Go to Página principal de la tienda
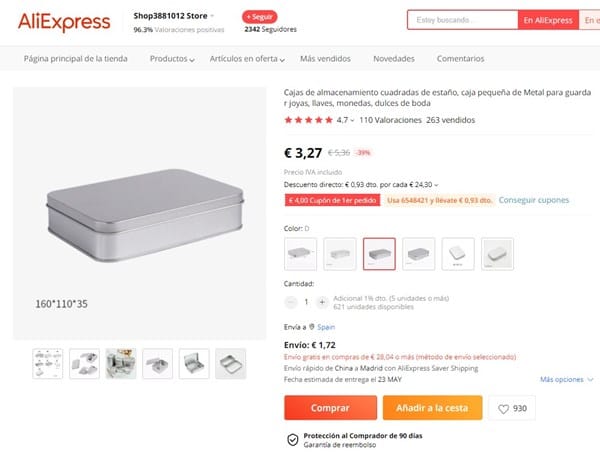The height and width of the screenshot is (459, 600). click(x=76, y=59)
